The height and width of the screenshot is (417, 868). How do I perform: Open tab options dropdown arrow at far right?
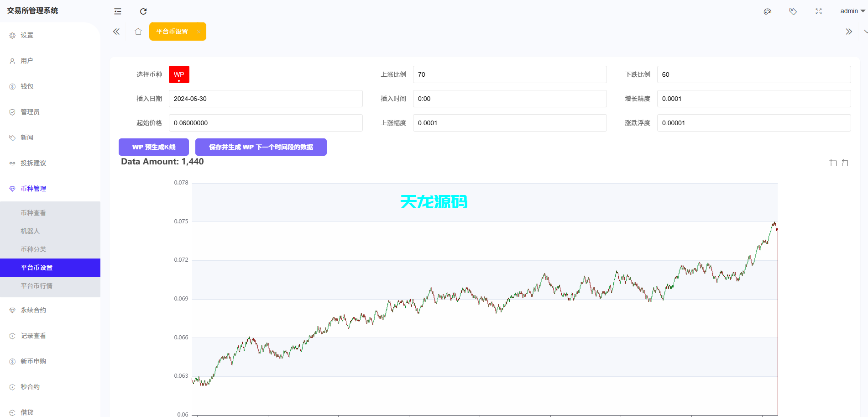click(x=865, y=32)
